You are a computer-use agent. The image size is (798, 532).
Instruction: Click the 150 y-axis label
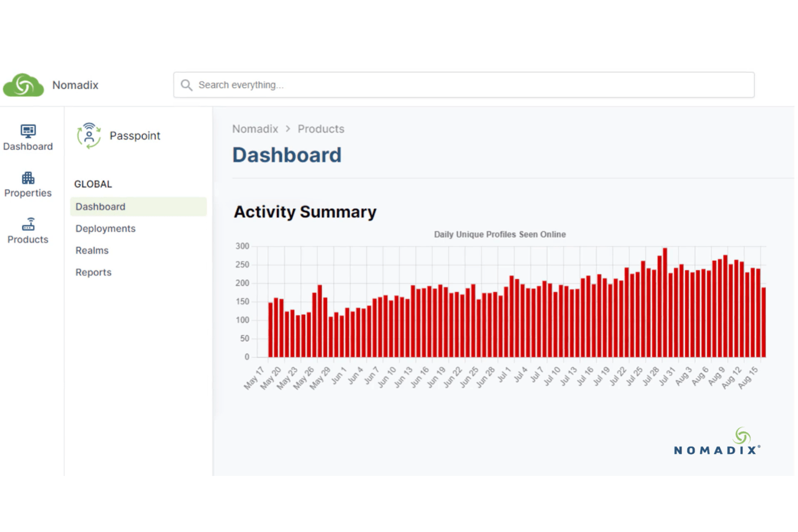click(243, 302)
